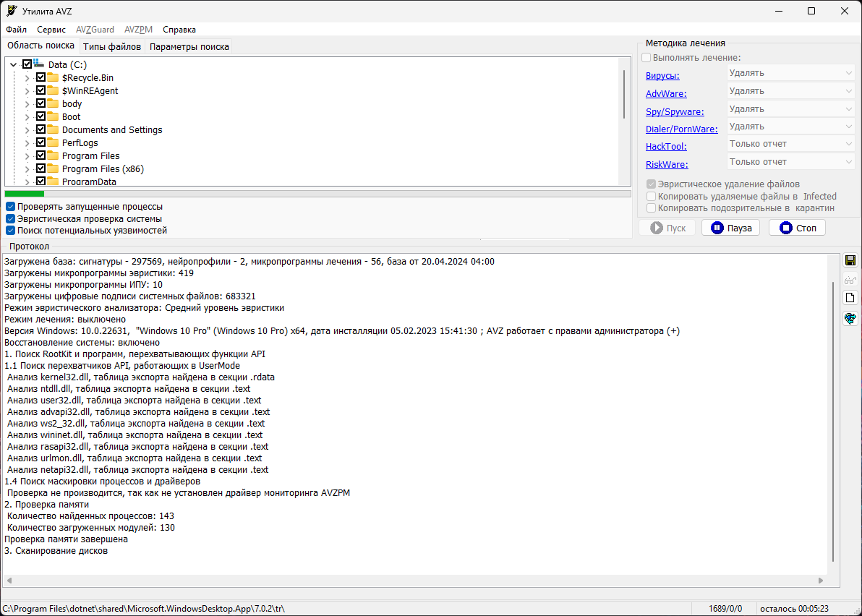
Task: Expand the Documents and Settings folder
Action: [27, 130]
